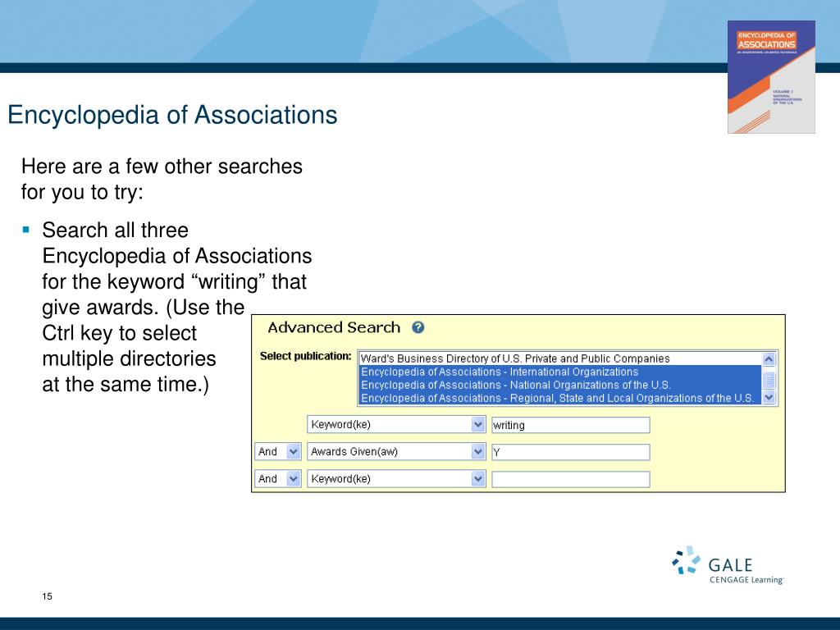Select Encyclopedia of Associations - Regional, State and Local

559,398
